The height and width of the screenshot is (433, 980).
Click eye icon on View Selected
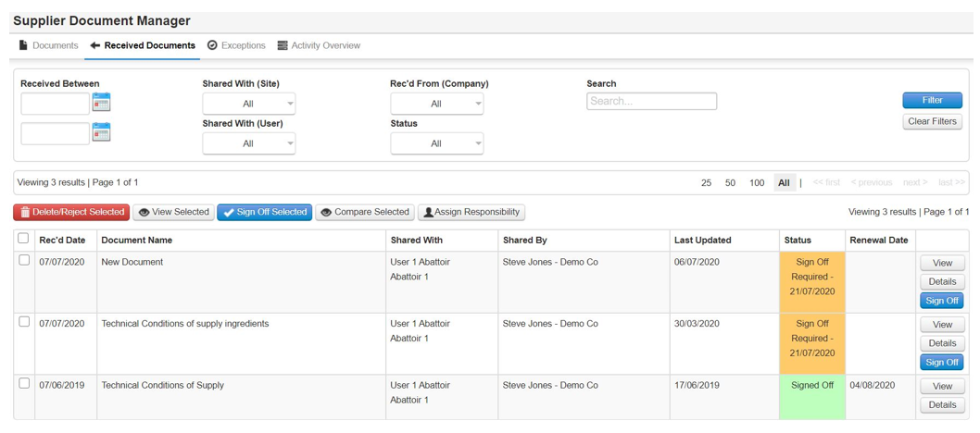[x=144, y=212]
